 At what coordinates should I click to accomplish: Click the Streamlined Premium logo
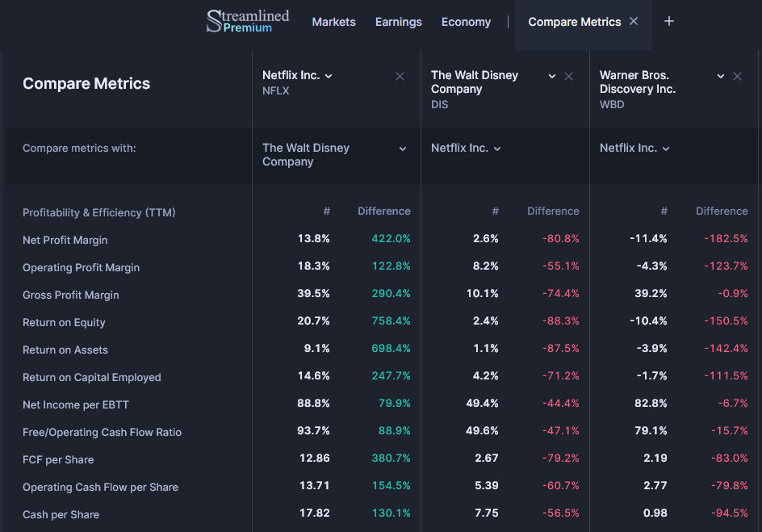pyautogui.click(x=248, y=21)
